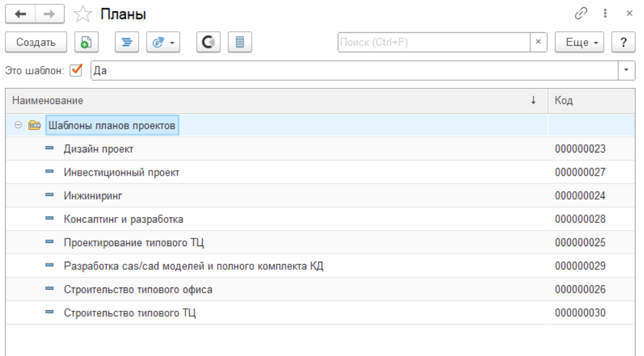Click into the "Поиск (Ctrl+F)" search field
This screenshot has height=356, width=644.
(x=433, y=43)
